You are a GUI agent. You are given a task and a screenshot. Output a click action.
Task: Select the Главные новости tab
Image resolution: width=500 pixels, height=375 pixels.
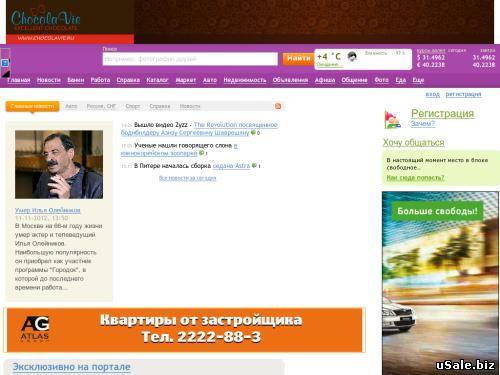tap(32, 106)
